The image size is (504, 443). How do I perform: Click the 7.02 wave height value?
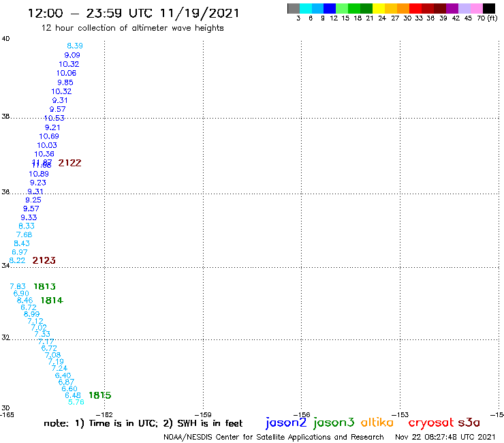(39, 328)
